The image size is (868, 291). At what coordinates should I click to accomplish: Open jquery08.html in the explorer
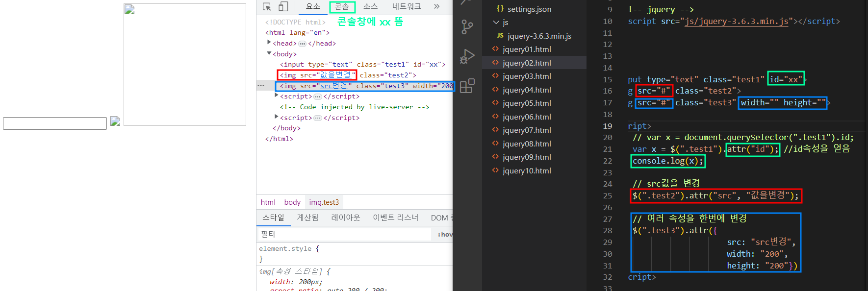[x=527, y=144]
